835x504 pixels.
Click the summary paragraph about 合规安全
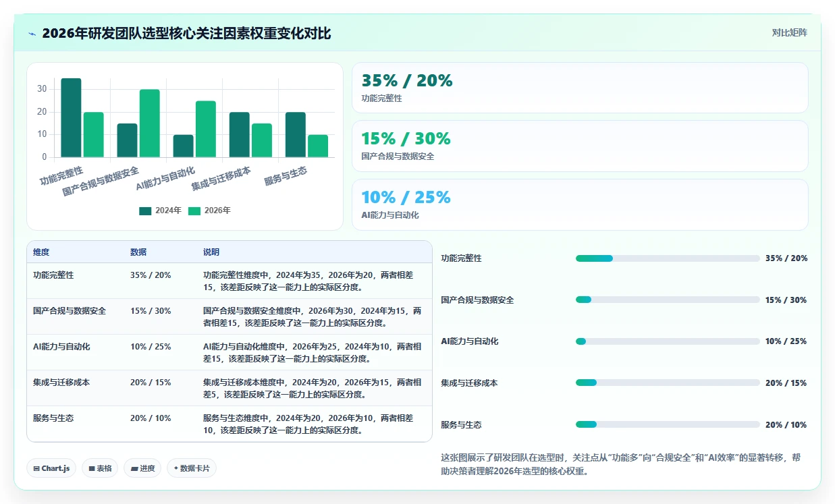point(621,464)
